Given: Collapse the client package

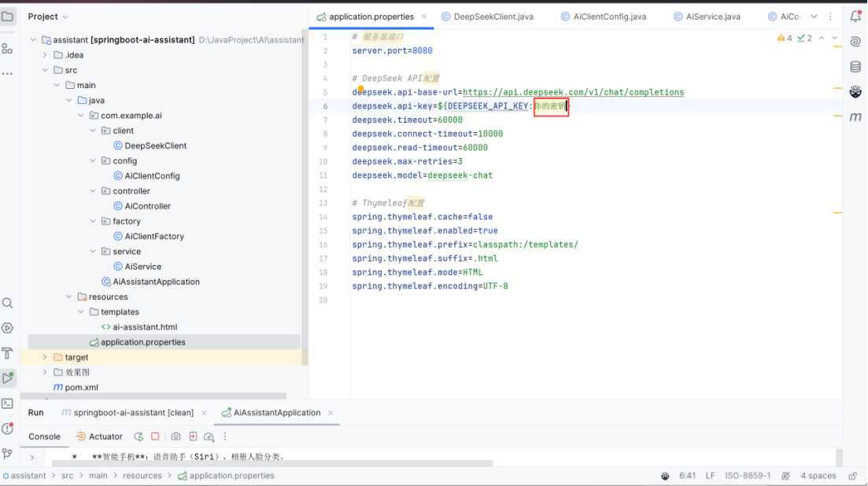Looking at the screenshot, I should pos(93,131).
